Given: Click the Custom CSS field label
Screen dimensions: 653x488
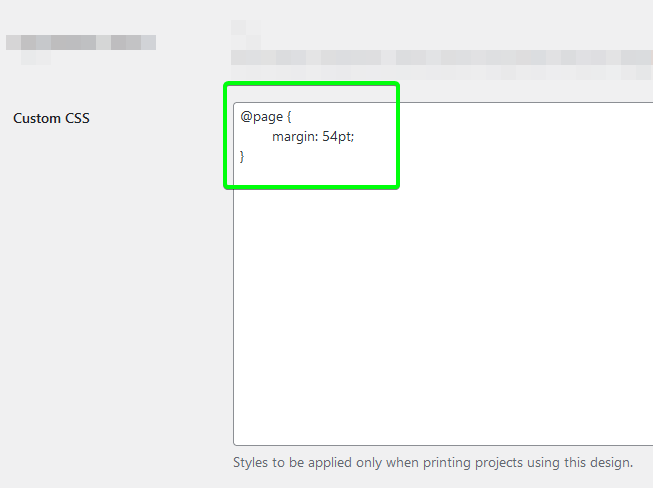Looking at the screenshot, I should point(51,118).
